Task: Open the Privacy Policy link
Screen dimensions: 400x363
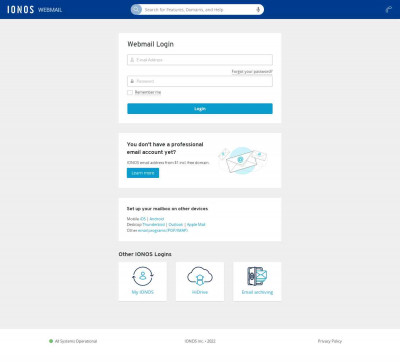Action: (x=330, y=341)
